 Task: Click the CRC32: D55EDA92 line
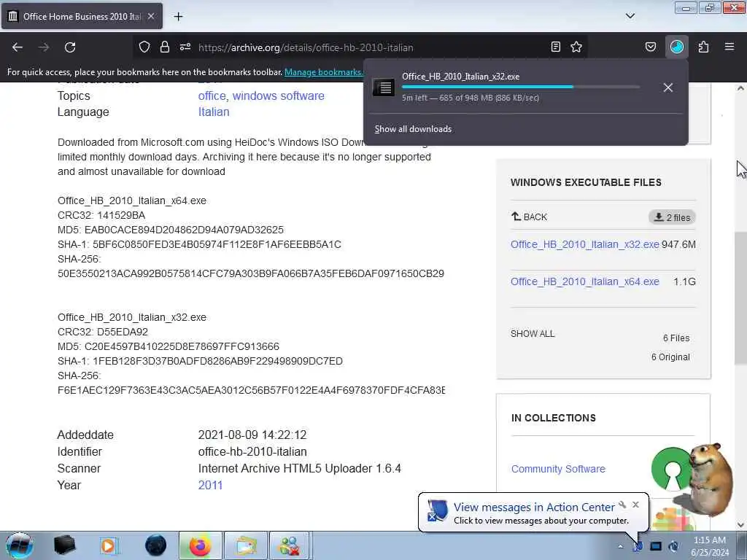point(103,332)
